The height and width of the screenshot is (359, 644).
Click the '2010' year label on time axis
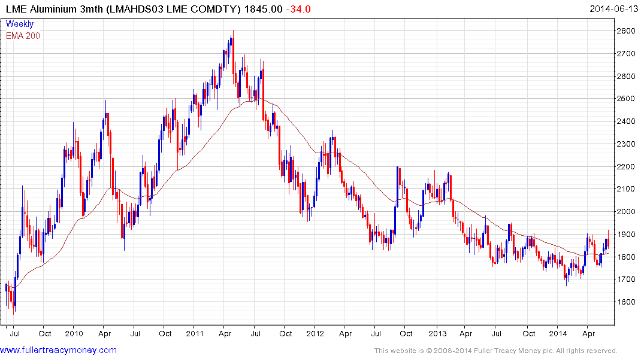74,333
